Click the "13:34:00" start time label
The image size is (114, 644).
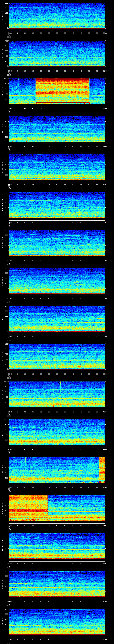(9, 223)
